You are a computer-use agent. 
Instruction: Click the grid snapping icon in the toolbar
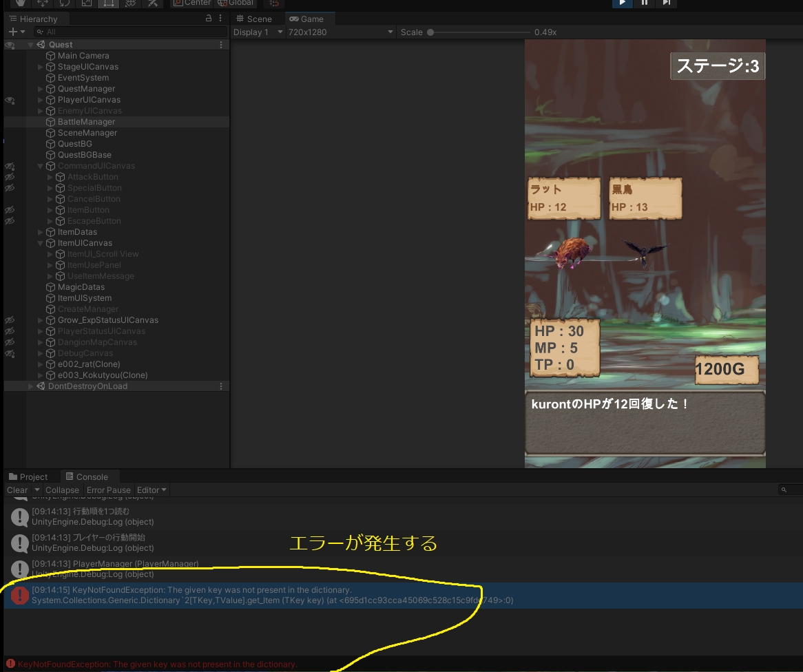(275, 3)
